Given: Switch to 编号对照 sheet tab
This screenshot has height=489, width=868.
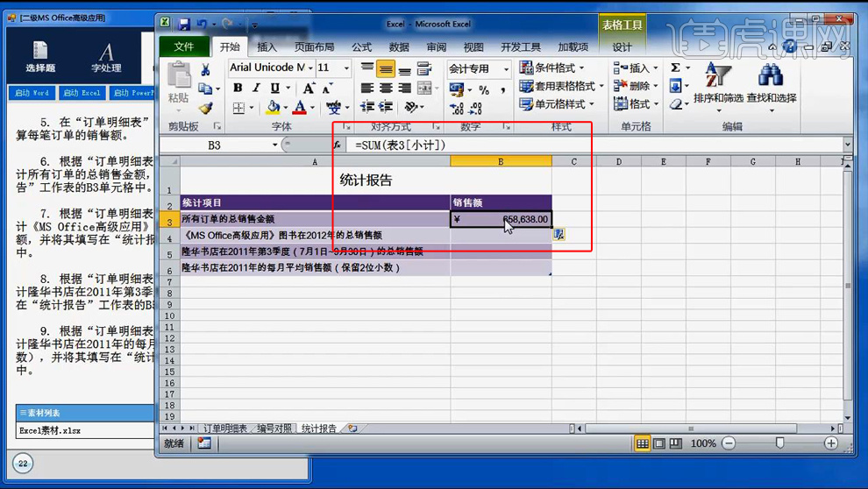Looking at the screenshot, I should tap(274, 429).
